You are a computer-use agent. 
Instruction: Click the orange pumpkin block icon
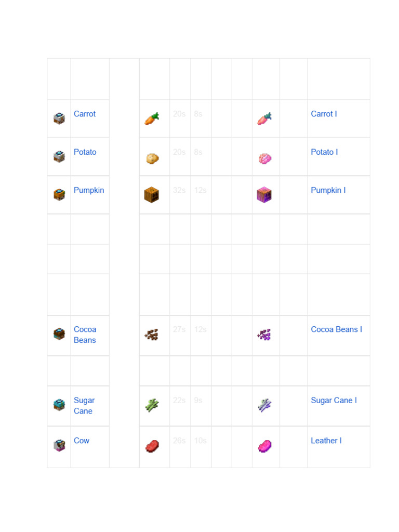(151, 195)
